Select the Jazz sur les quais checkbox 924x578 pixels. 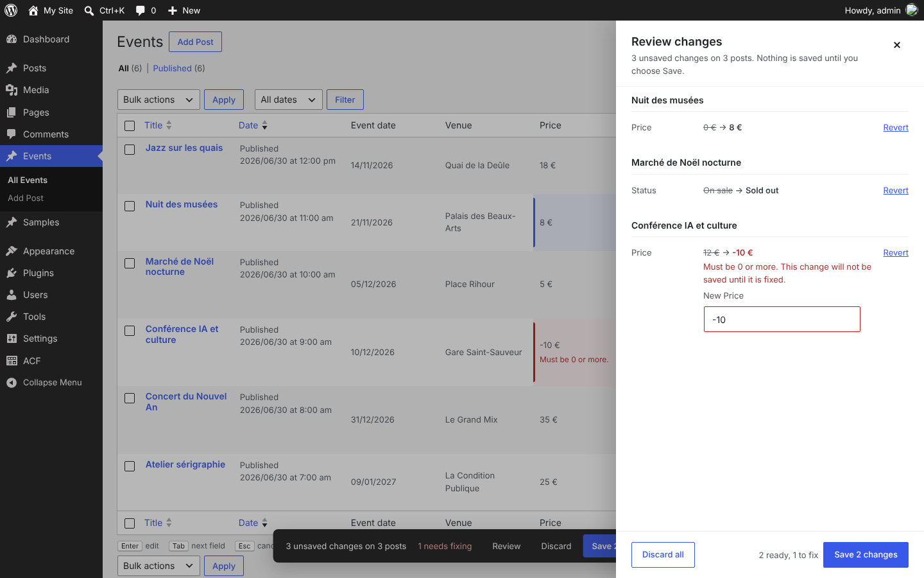tap(130, 150)
